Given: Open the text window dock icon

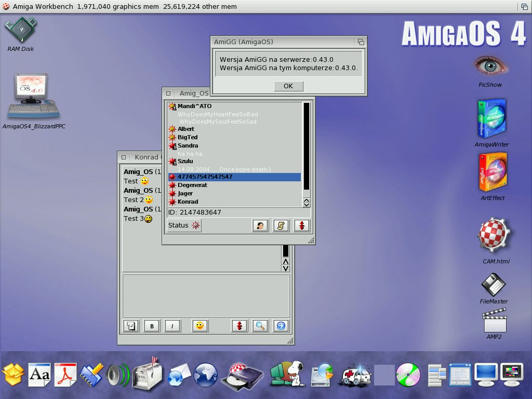Looking at the screenshot, I should (x=460, y=375).
